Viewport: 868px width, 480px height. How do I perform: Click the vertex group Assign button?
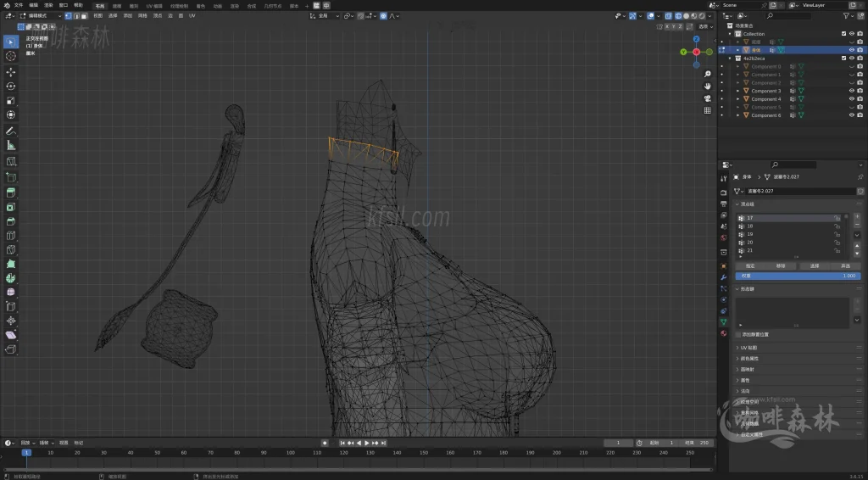pos(750,266)
